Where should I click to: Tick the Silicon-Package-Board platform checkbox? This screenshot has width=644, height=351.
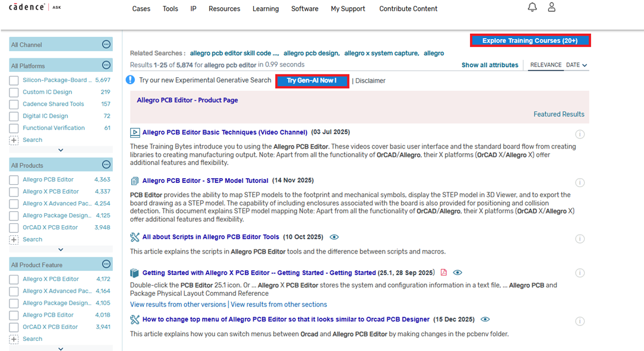[x=14, y=80]
